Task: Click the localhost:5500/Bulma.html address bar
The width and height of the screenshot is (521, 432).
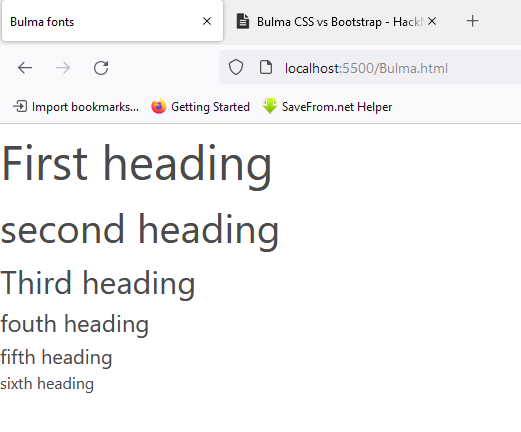Action: point(370,68)
